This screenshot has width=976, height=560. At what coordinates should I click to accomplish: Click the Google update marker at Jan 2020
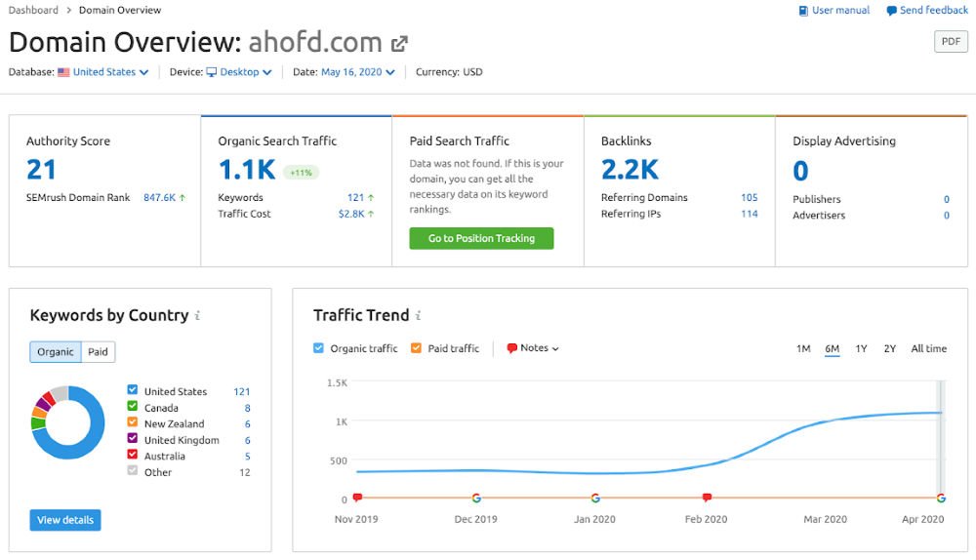coord(595,498)
